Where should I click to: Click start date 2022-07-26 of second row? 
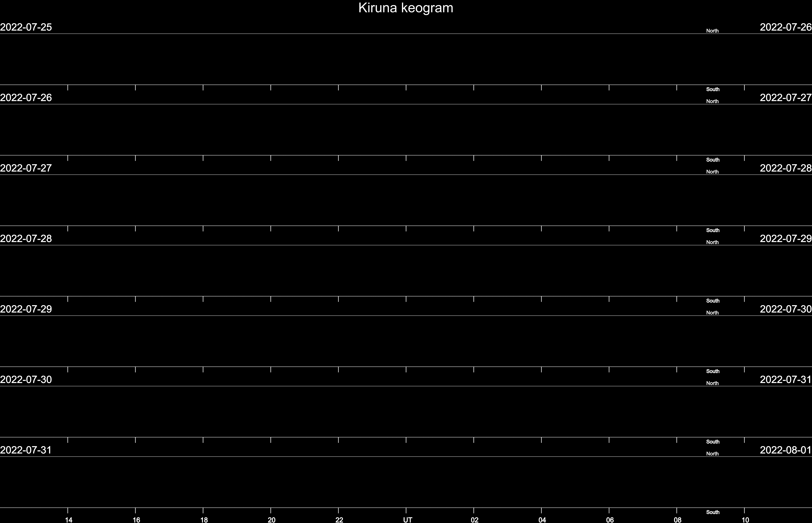(x=26, y=98)
